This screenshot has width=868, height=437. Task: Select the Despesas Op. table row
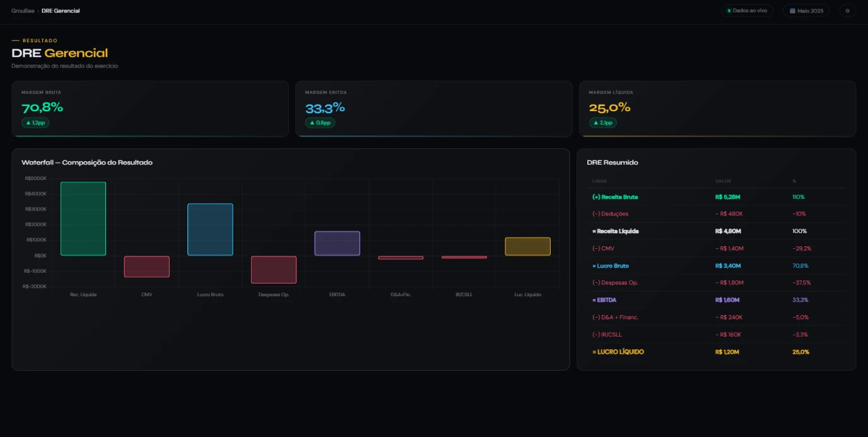716,283
